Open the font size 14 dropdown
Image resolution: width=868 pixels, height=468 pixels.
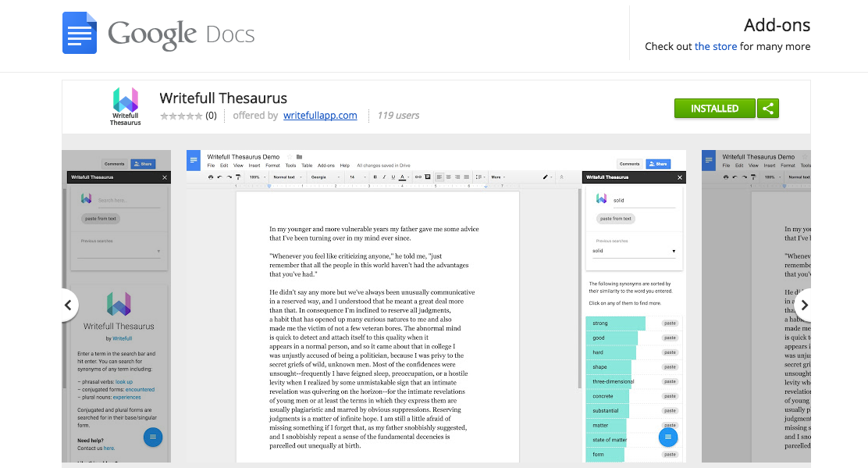pos(358,177)
